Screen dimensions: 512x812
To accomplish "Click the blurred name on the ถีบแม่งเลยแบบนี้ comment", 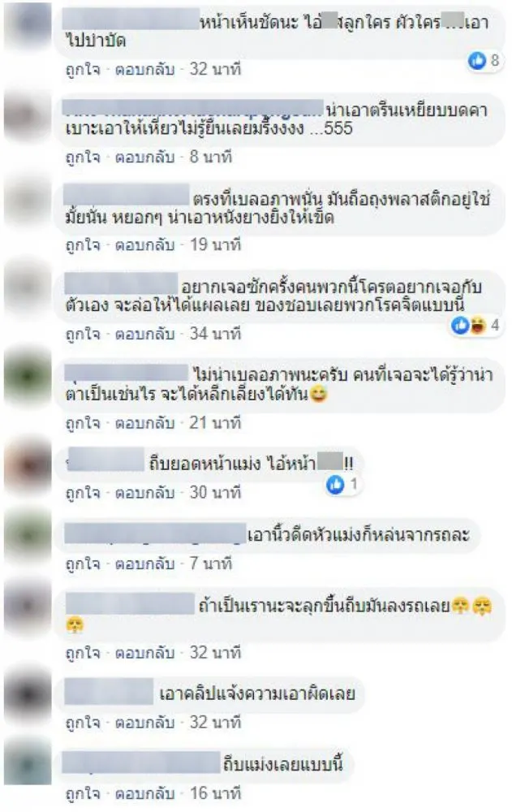I will tap(141, 763).
